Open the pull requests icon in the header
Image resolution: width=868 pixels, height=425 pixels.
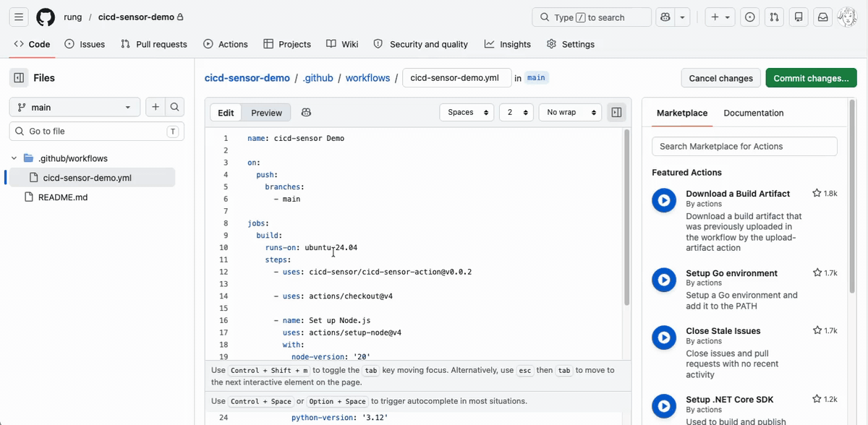click(774, 17)
